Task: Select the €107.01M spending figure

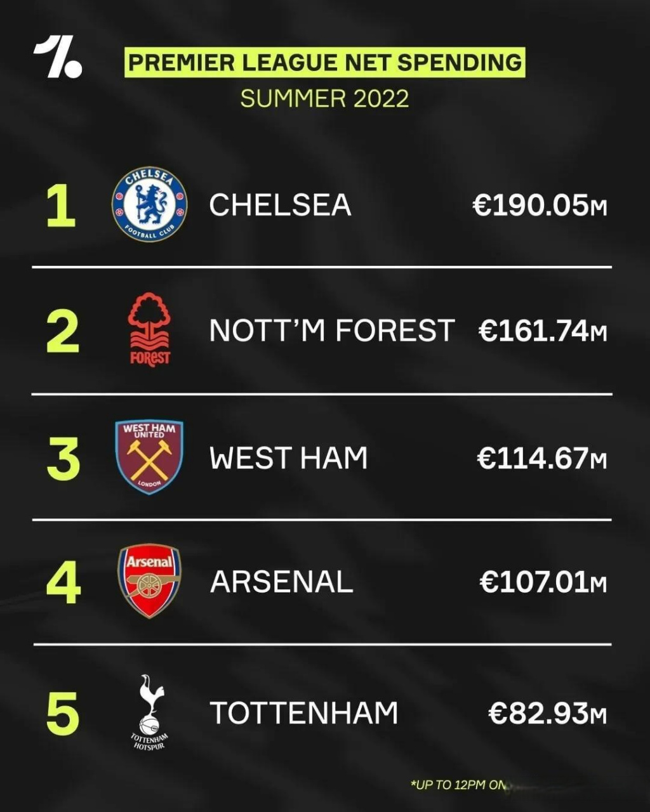Action: (x=544, y=582)
